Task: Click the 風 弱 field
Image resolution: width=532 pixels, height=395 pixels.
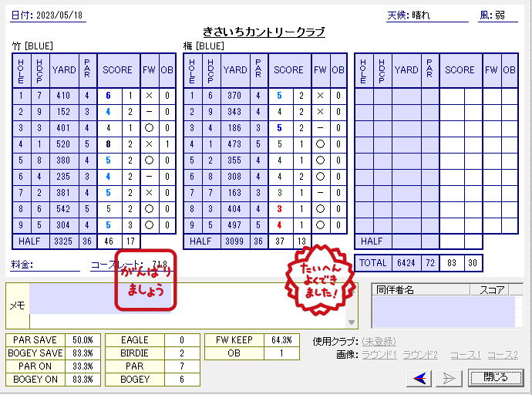Action: (x=498, y=15)
